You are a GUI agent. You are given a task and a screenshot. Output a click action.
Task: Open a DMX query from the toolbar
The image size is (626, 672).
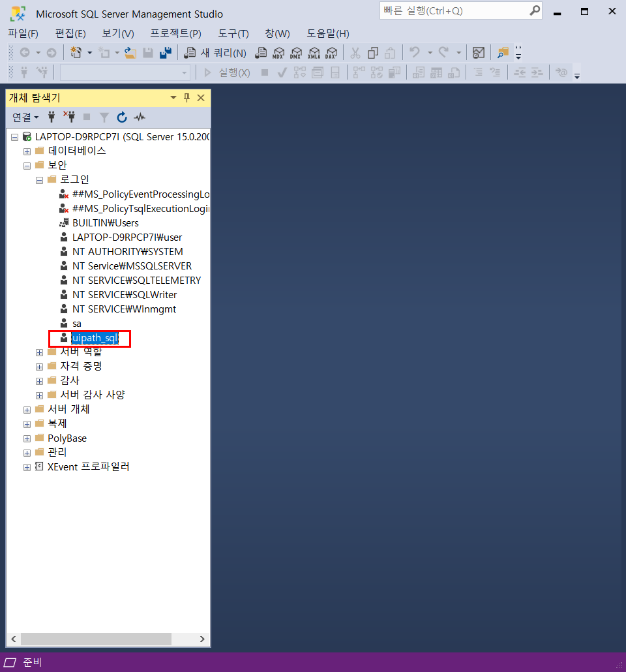(x=296, y=53)
